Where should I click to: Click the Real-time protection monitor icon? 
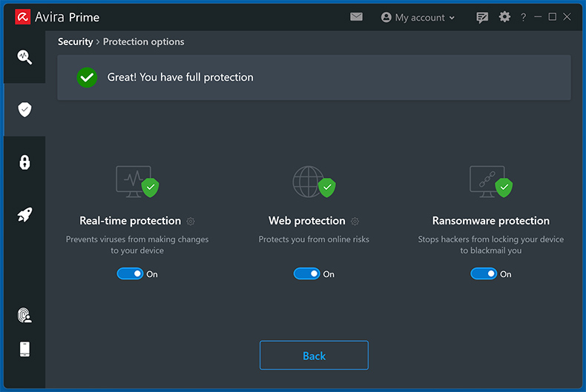coord(137,182)
